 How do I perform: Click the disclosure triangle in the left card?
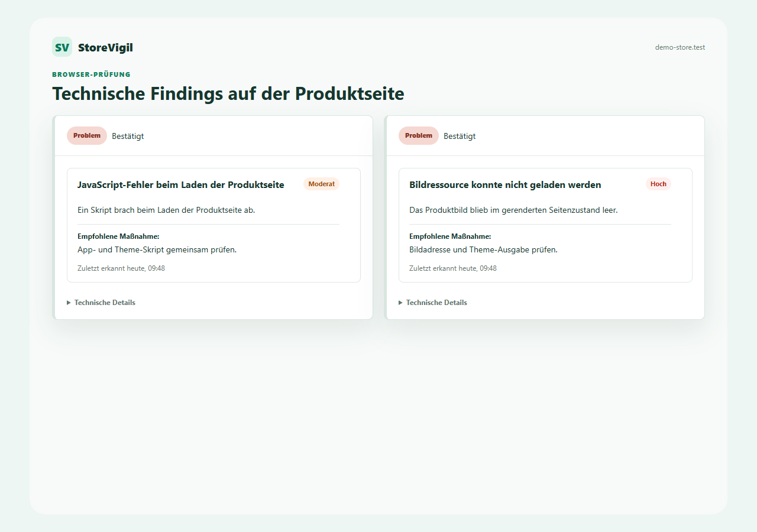click(69, 303)
